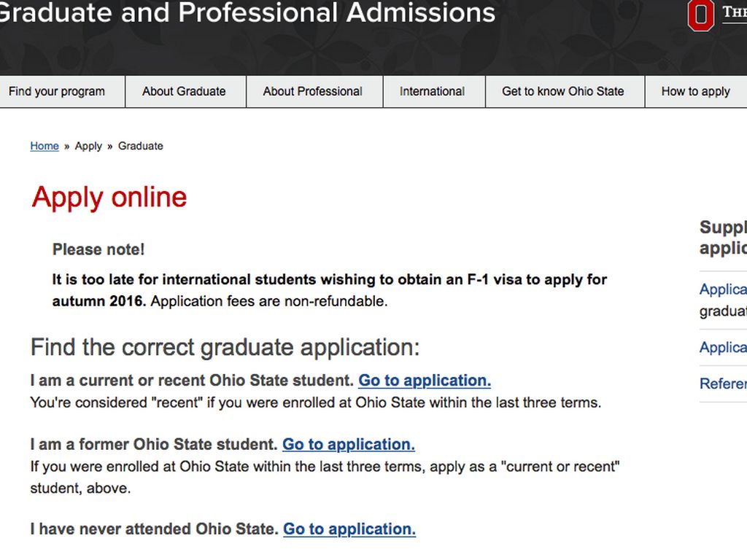Viewport: 747px width, 560px height.
Task: Click the Ohio State University wordmark text
Action: coord(734,12)
